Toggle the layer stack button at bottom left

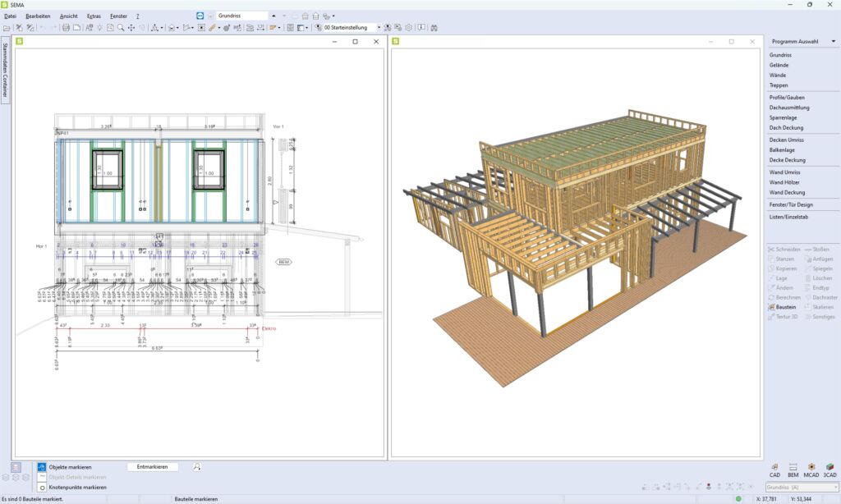coord(16,467)
